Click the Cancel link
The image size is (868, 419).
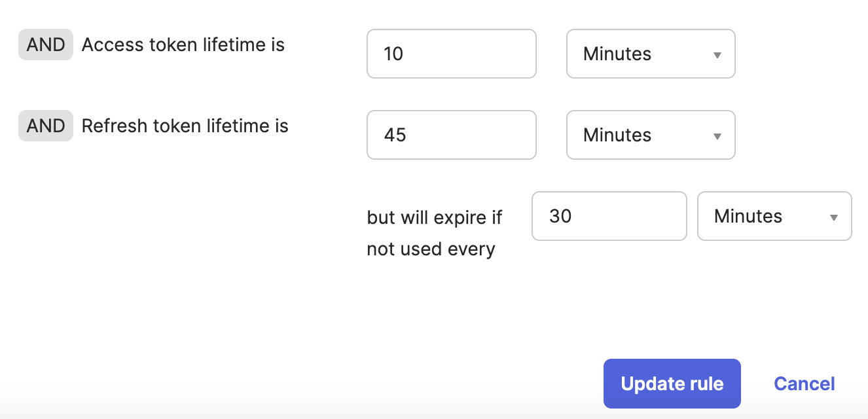click(x=804, y=384)
